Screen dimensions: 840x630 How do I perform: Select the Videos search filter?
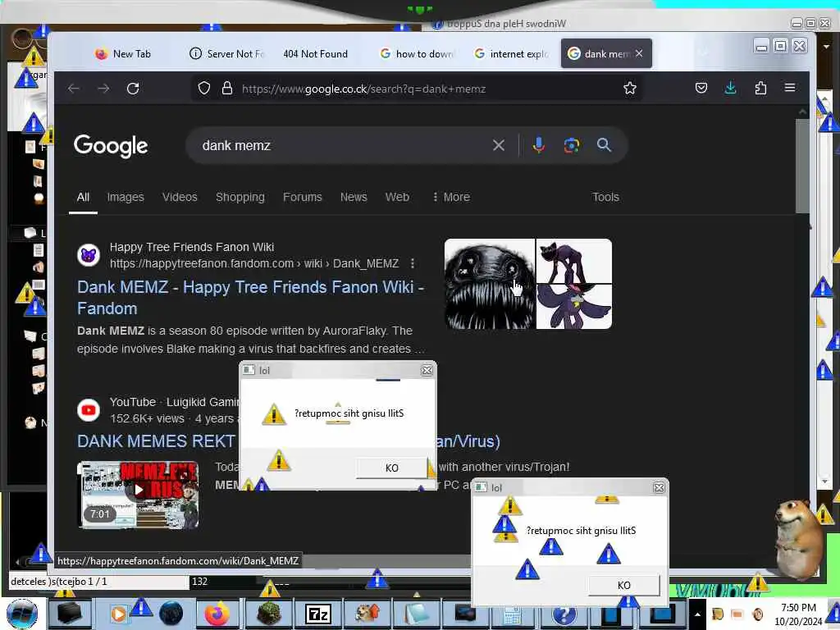click(x=180, y=197)
